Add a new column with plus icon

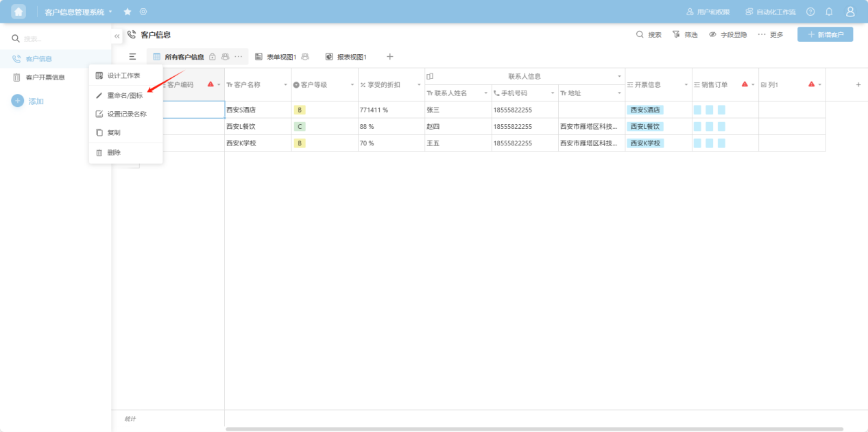[x=858, y=84]
